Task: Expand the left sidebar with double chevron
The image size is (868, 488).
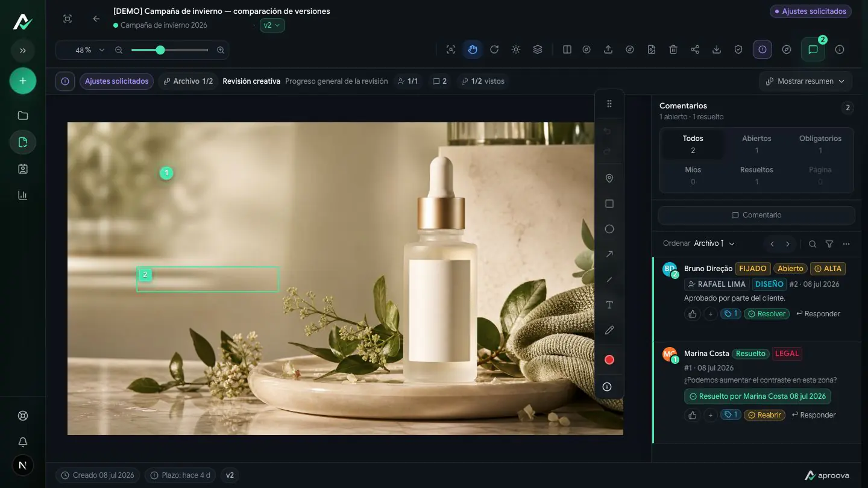Action: (x=23, y=51)
